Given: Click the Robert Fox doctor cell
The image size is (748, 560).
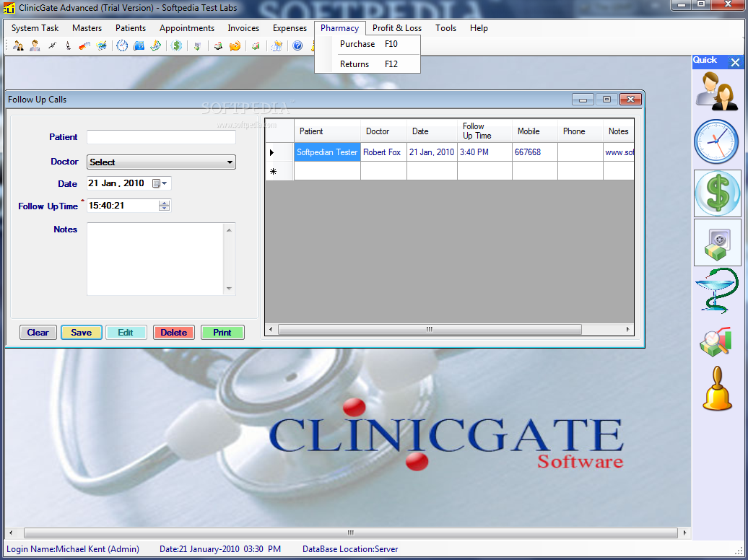Looking at the screenshot, I should [x=383, y=152].
